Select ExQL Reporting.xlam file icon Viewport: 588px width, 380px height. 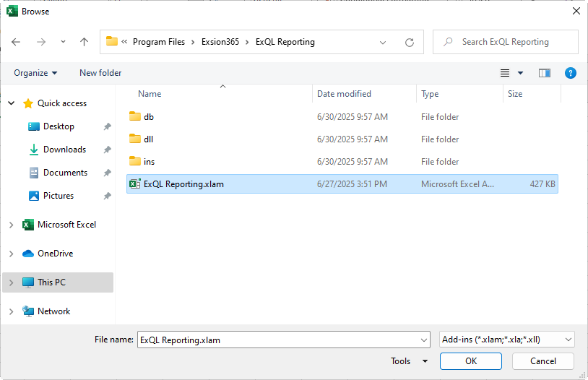point(134,183)
